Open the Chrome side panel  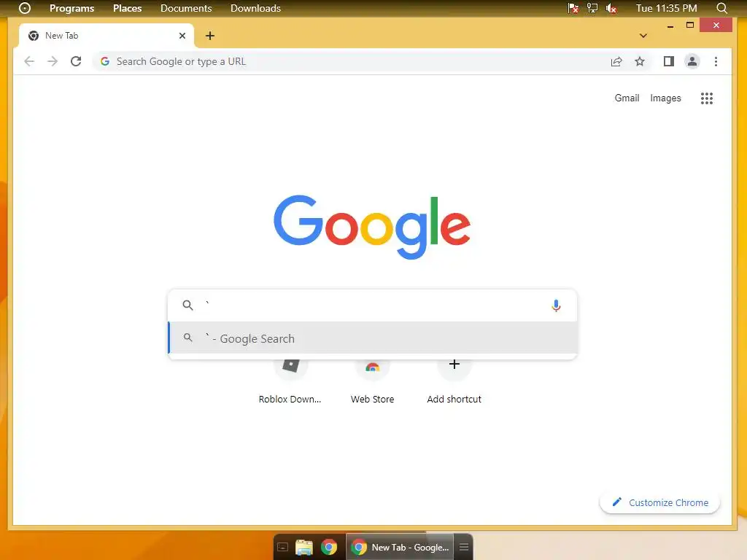tap(669, 61)
